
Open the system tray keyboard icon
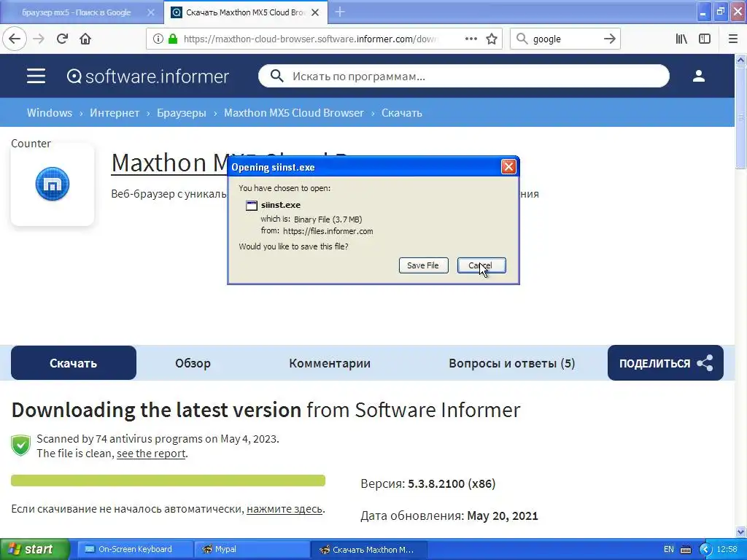[x=686, y=550]
